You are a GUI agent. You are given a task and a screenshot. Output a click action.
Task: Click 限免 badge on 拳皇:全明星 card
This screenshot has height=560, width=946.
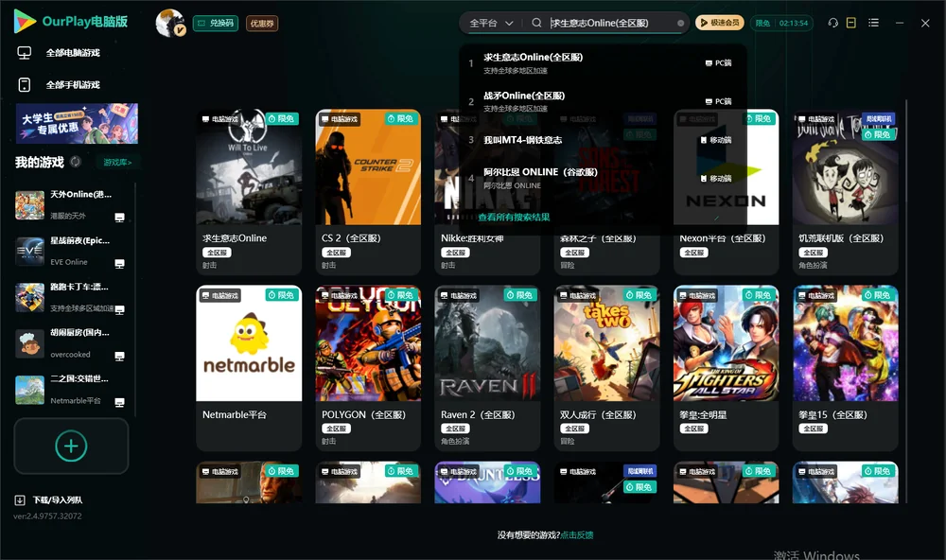click(x=759, y=294)
